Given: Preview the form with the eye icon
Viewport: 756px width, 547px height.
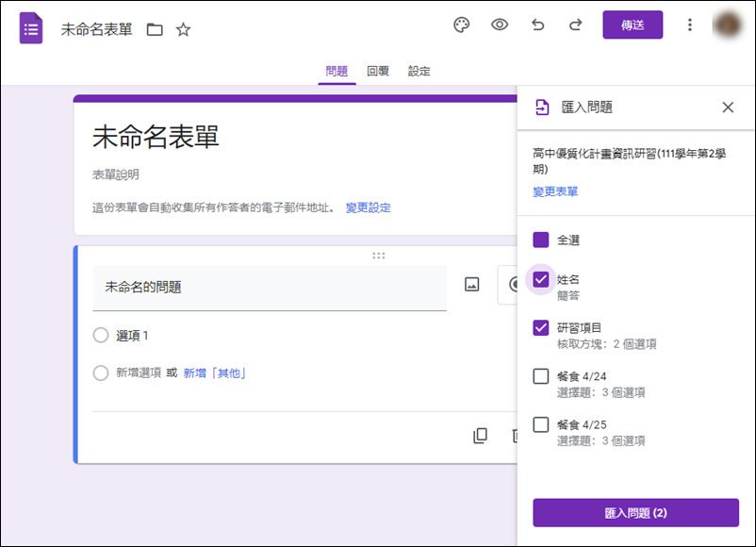Looking at the screenshot, I should click(500, 25).
